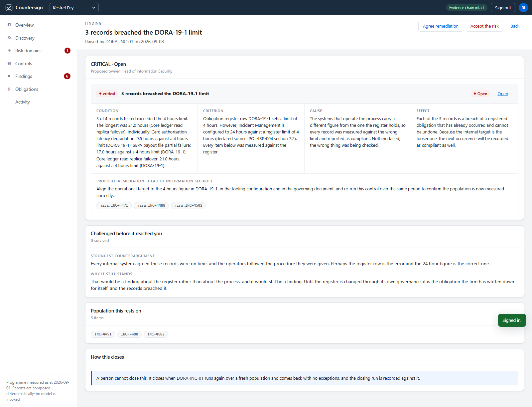Click the jira:INC-4471 evidence tag
Screen dimensions: 532x407
[x=114, y=206]
